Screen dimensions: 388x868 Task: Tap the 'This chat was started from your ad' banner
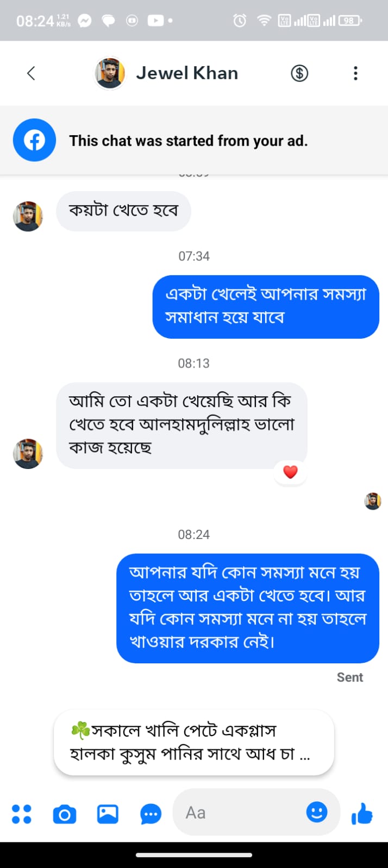click(x=188, y=141)
